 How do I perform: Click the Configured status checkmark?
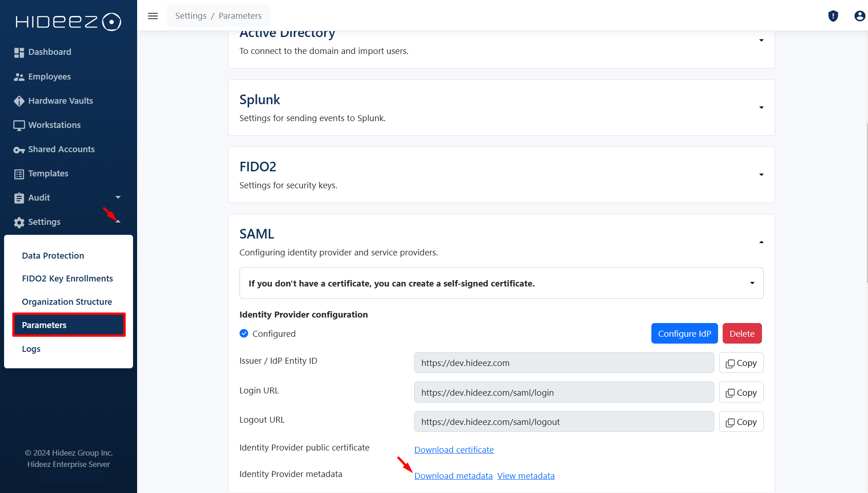point(244,334)
